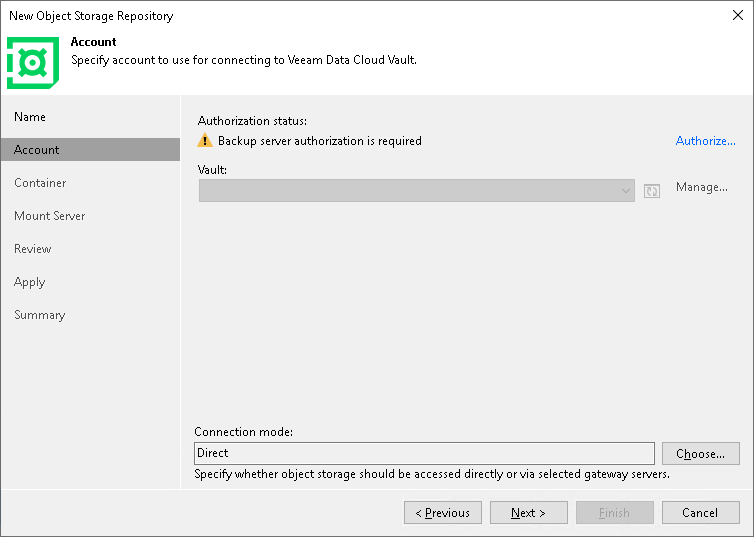Open the Manage vault option
This screenshot has width=754, height=537.
point(701,187)
